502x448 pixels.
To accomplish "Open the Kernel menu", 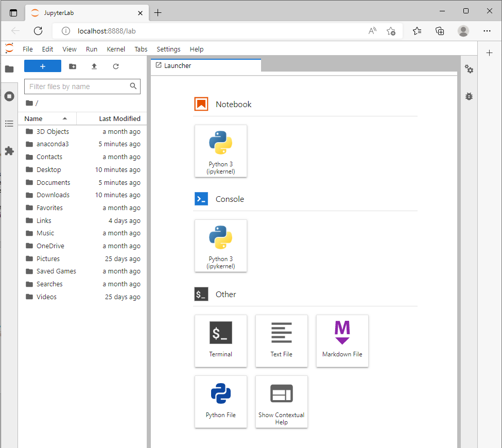I will tap(116, 49).
